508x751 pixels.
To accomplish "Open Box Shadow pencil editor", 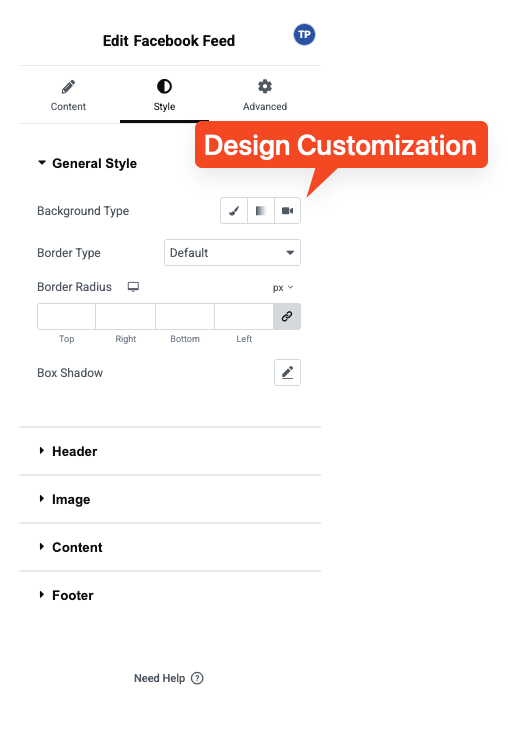I will tap(287, 373).
